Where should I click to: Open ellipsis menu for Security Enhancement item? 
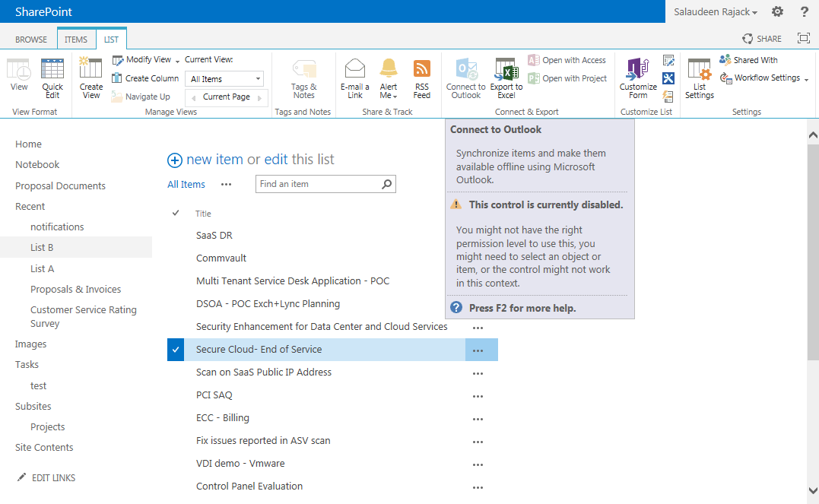[x=478, y=328]
